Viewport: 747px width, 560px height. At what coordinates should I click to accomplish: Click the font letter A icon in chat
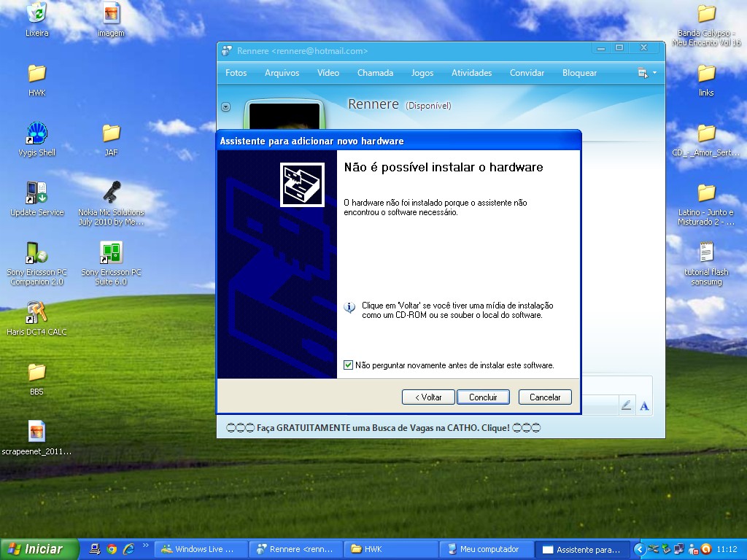pyautogui.click(x=644, y=405)
